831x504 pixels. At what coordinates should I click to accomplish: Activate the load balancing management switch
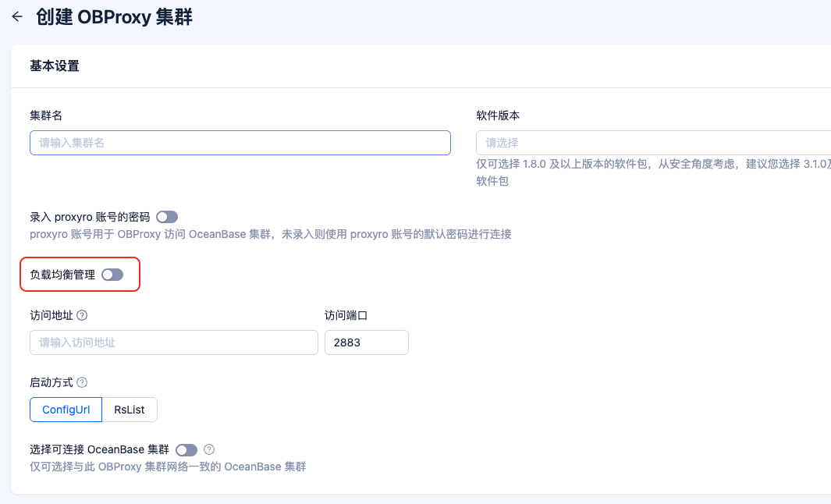tap(112, 275)
